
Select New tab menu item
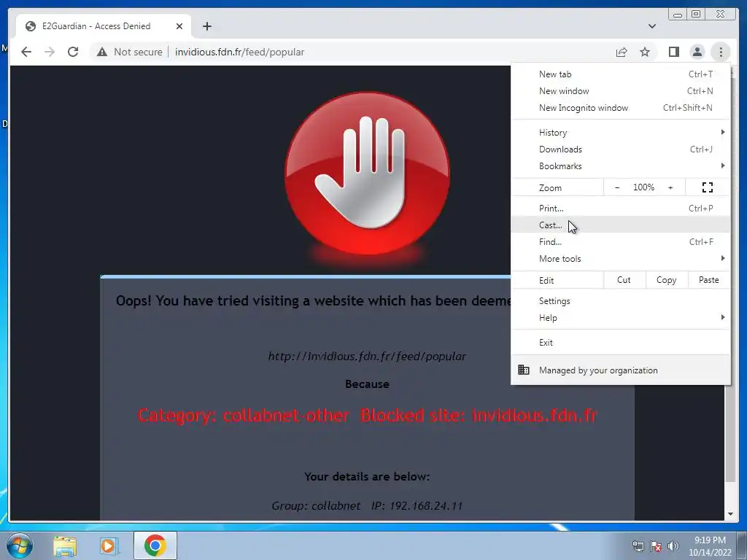tap(620, 74)
